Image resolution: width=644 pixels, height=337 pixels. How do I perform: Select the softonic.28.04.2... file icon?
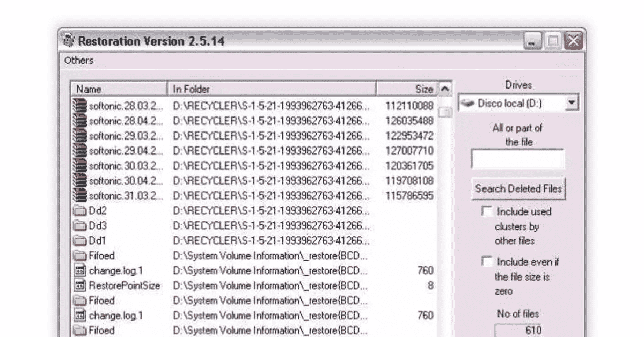click(x=79, y=121)
